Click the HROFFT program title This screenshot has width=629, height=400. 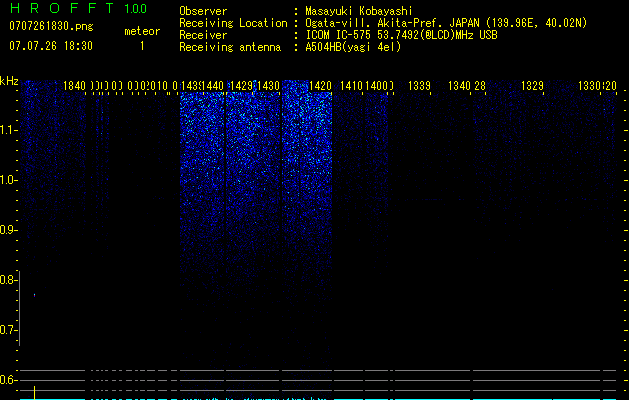[62, 8]
